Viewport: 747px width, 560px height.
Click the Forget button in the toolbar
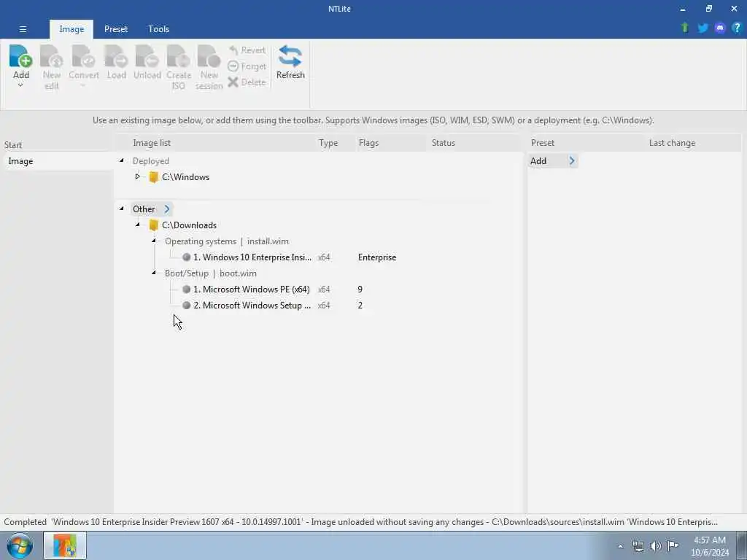click(247, 66)
